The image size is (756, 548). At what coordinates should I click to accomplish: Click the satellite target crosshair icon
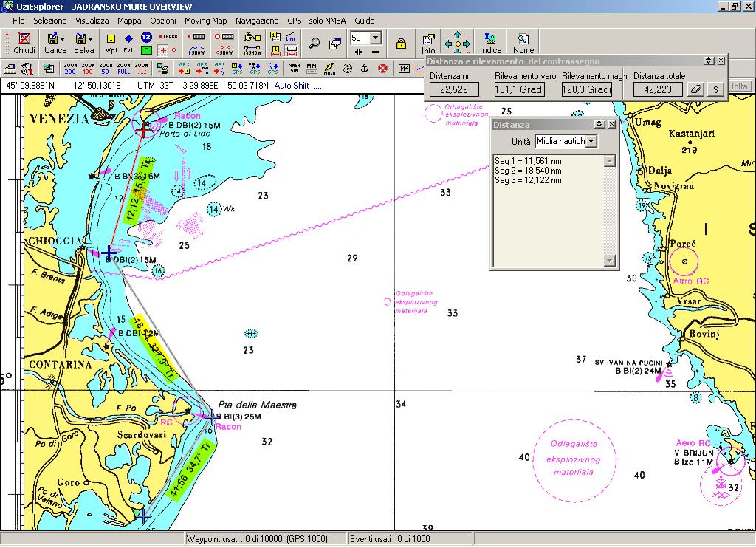point(347,69)
